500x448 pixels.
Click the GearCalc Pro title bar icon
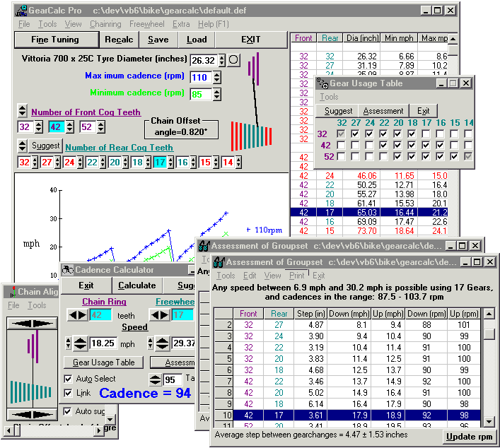coord(21,11)
